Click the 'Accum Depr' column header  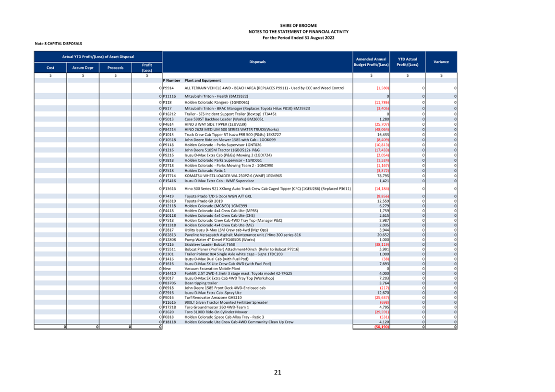click(83, 68)
